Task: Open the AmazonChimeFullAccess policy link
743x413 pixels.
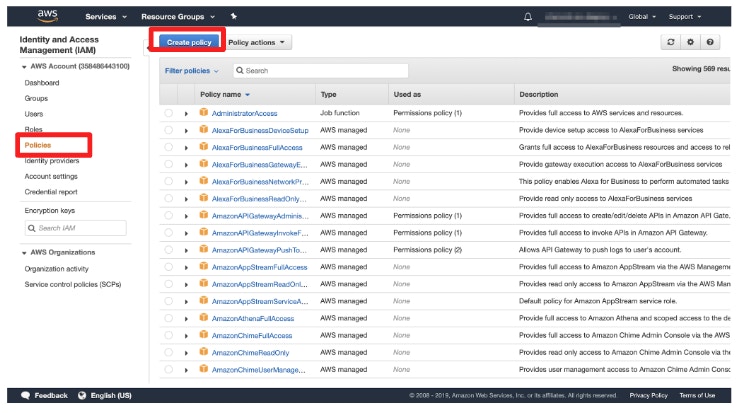Action: pos(252,335)
